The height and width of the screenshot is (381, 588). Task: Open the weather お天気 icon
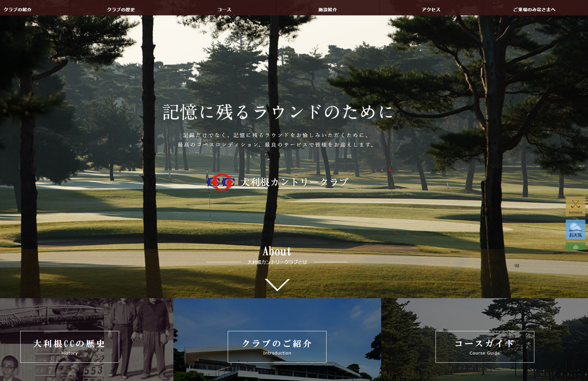coord(575,229)
